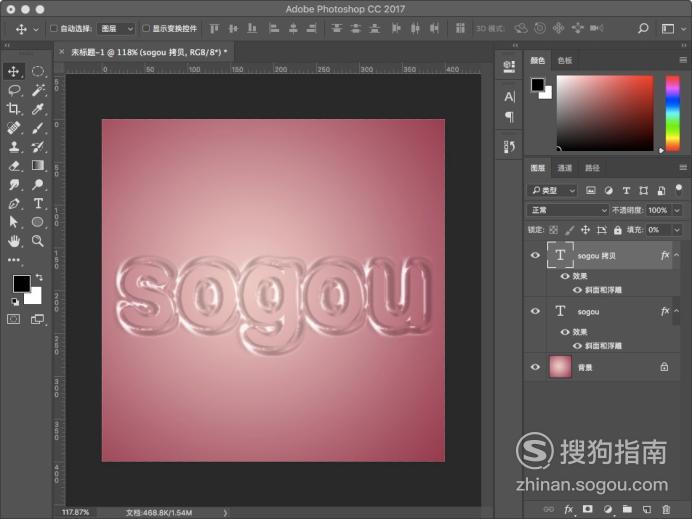The width and height of the screenshot is (692, 519).
Task: Open the opacity 100% slider dropdown
Action: (677, 211)
